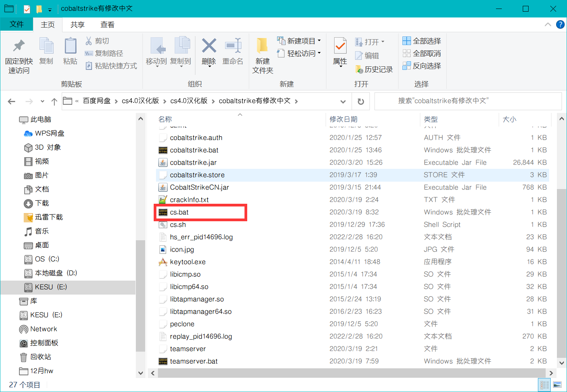Click the Delete (删除) X icon
567x392 pixels.
pyautogui.click(x=209, y=46)
